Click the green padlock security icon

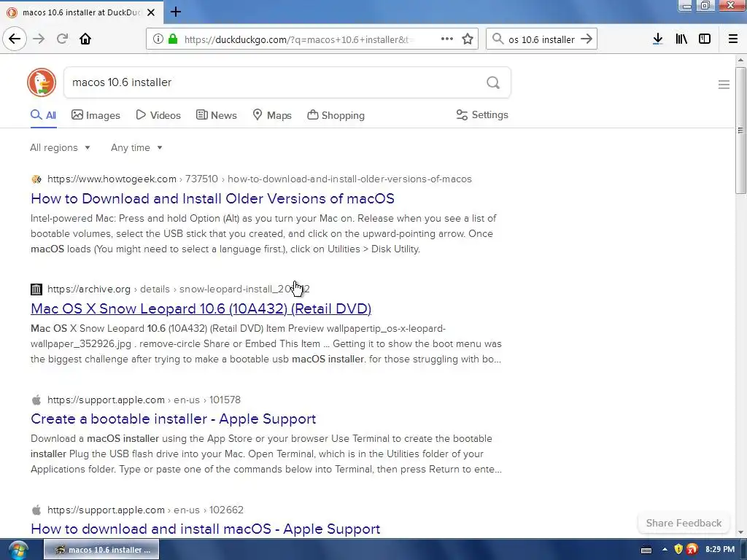[x=173, y=39]
